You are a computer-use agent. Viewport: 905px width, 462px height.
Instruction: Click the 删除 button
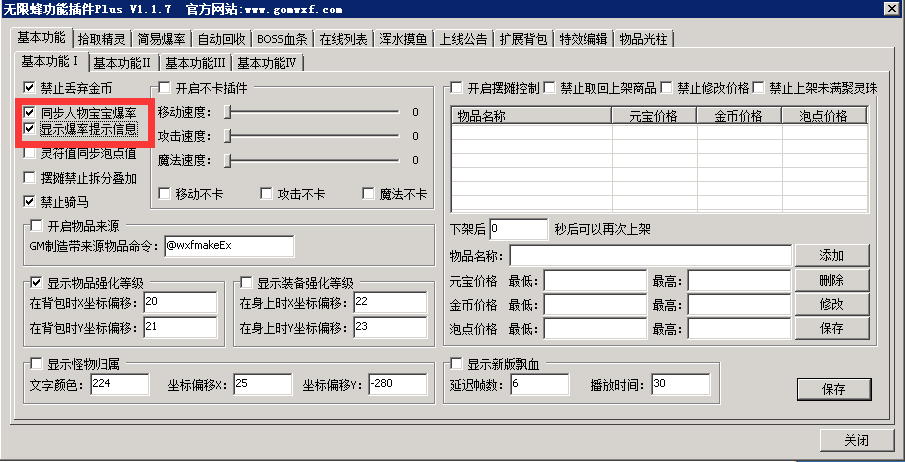[x=831, y=280]
